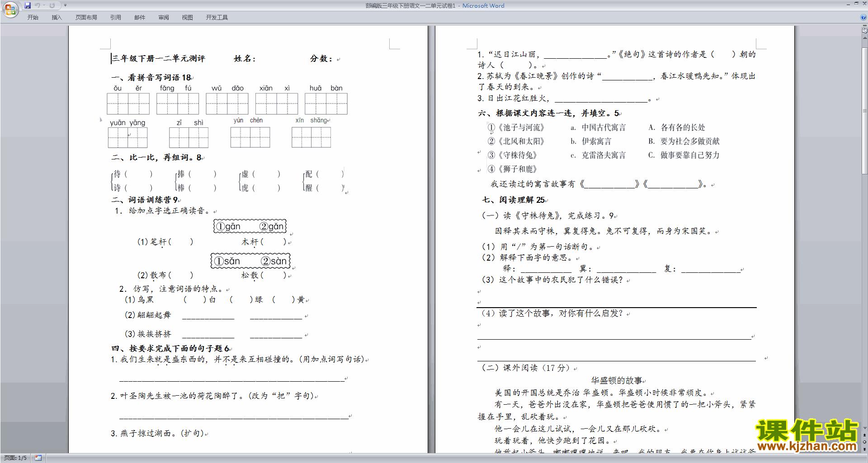Open the Office button menu
Viewport: 868px width, 463px height.
tap(10, 9)
